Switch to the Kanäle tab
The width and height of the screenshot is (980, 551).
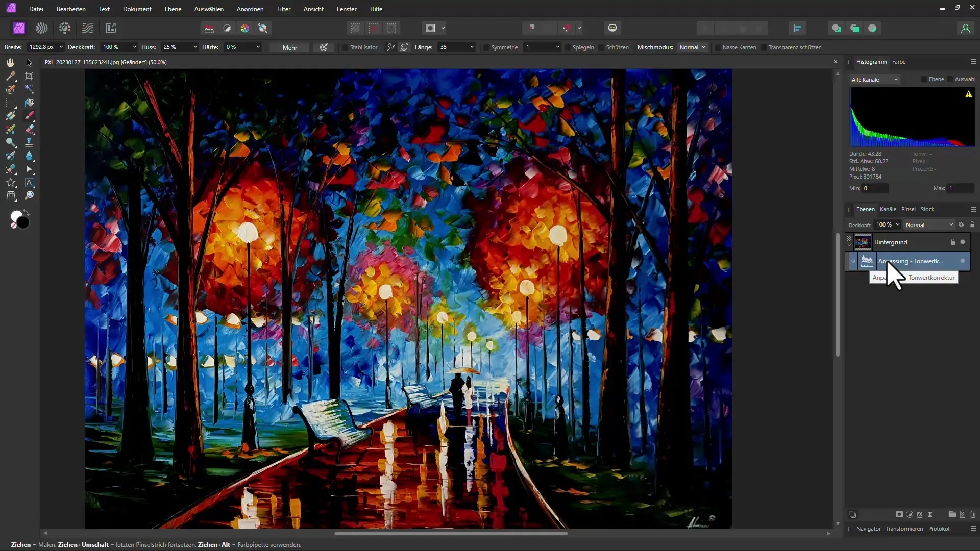tap(888, 209)
